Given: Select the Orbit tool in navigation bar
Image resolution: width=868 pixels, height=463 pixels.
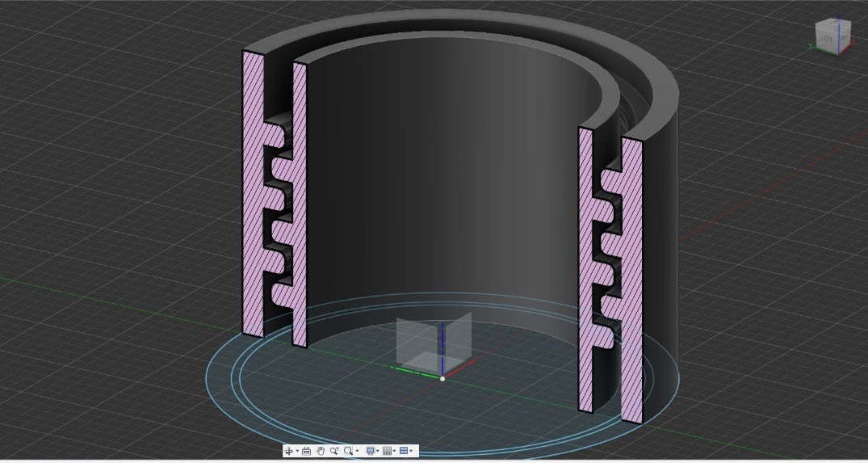Looking at the screenshot, I should [x=289, y=451].
